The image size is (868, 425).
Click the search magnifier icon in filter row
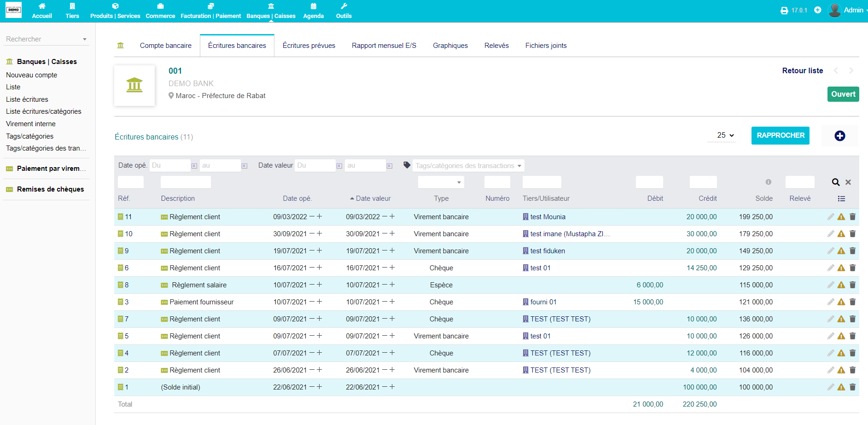click(835, 182)
